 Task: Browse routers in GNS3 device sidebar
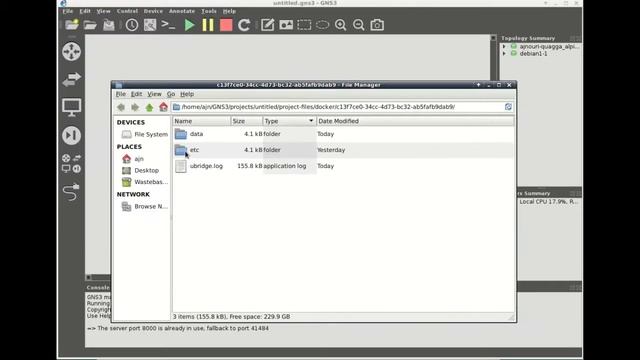coord(71,52)
